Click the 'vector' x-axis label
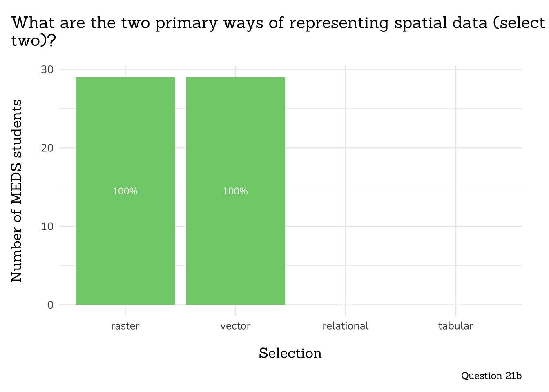This screenshot has width=549, height=392. 235,326
